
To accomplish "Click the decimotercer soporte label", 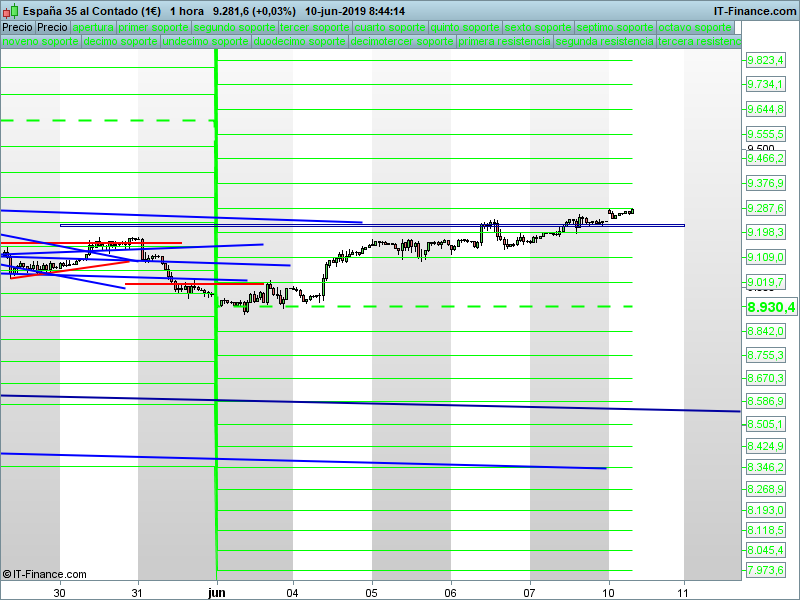I will pos(402,41).
